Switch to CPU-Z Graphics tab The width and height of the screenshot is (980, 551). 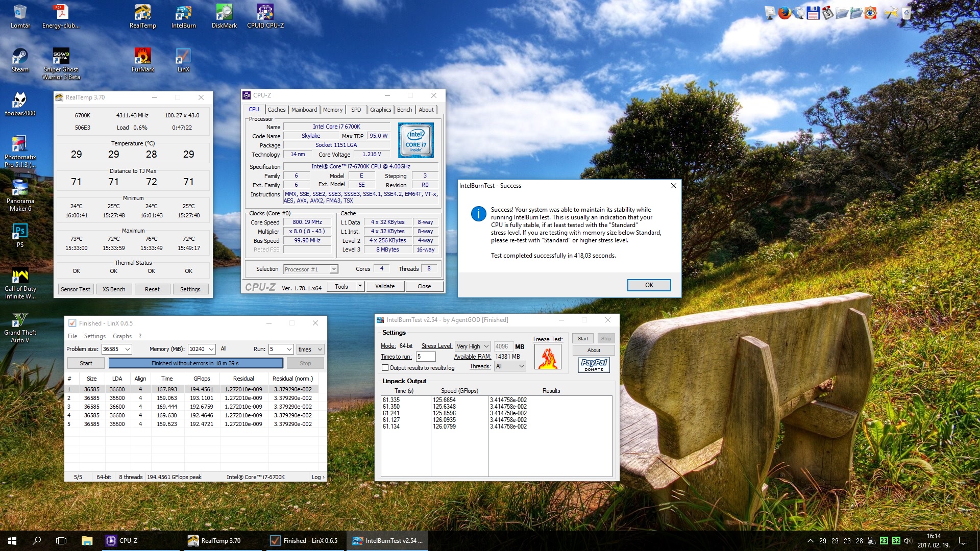pos(381,110)
